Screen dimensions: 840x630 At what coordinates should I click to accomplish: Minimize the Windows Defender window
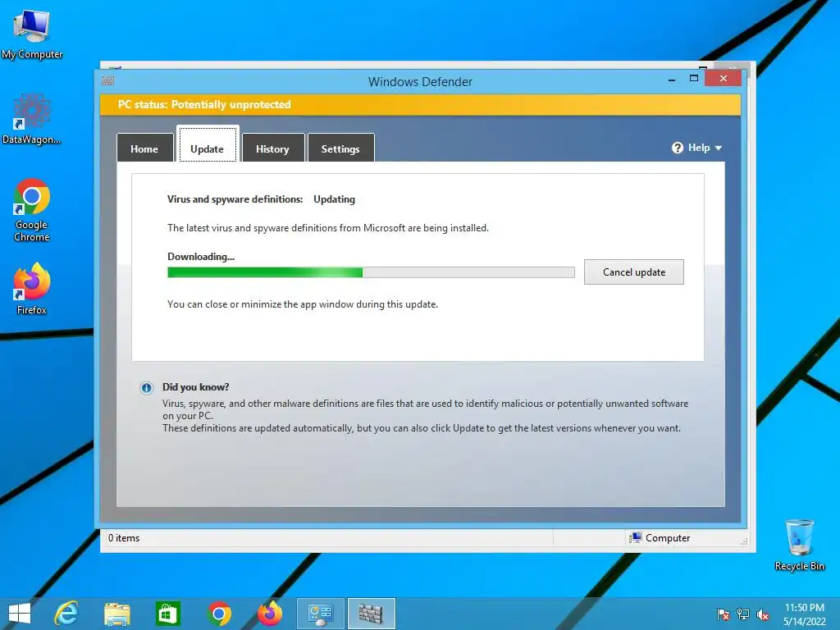tap(672, 80)
